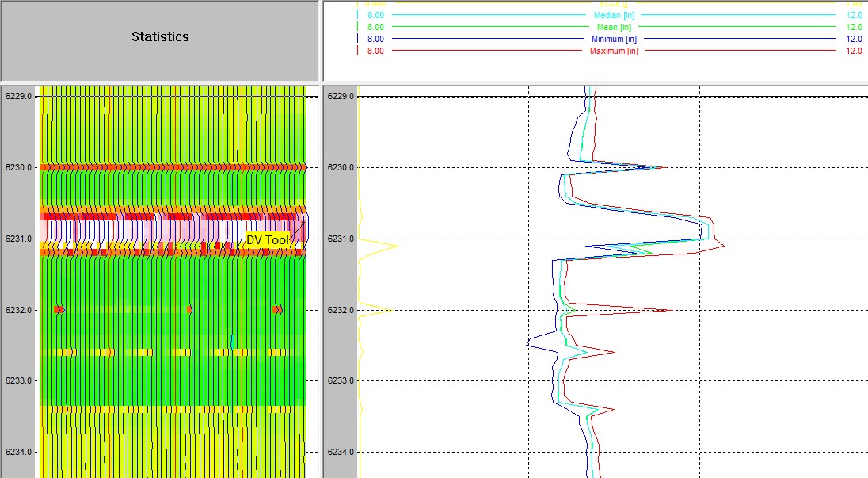Click the green Mean left scale value 8.00

pyautogui.click(x=375, y=27)
